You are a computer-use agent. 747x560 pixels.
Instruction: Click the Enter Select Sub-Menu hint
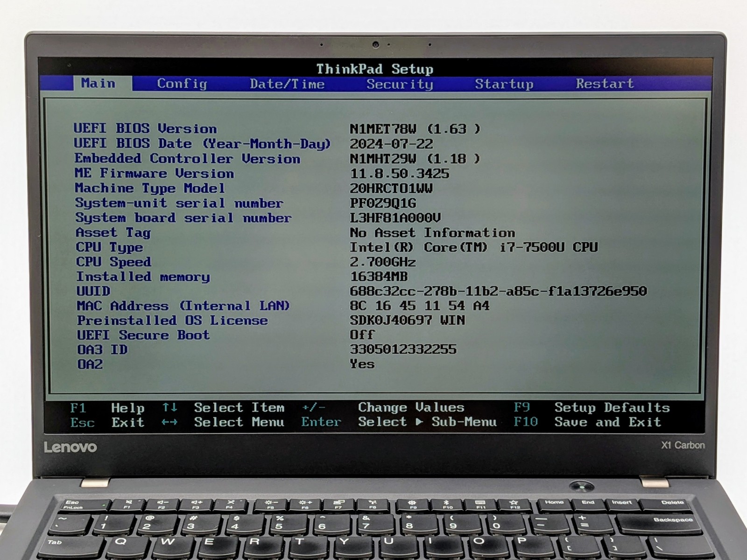399,422
